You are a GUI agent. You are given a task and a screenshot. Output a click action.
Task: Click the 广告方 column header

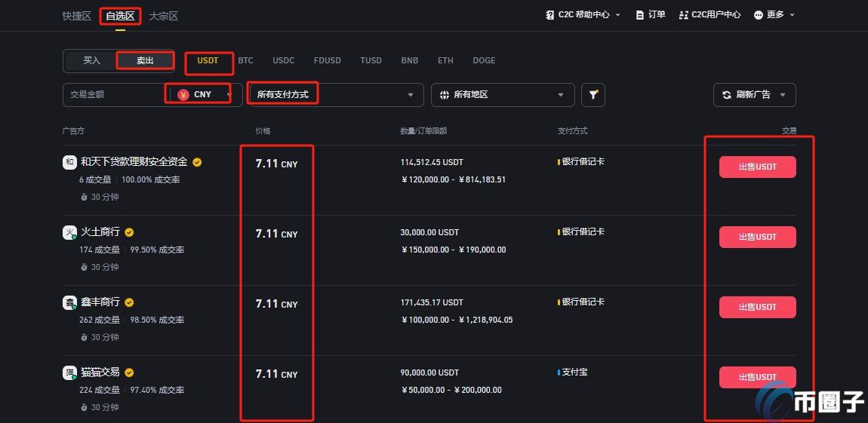click(x=73, y=131)
